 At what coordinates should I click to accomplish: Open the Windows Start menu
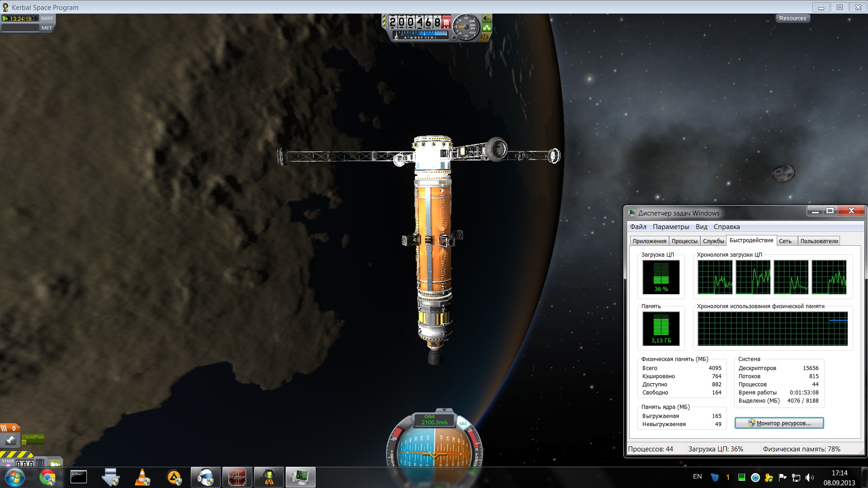pos(14,477)
